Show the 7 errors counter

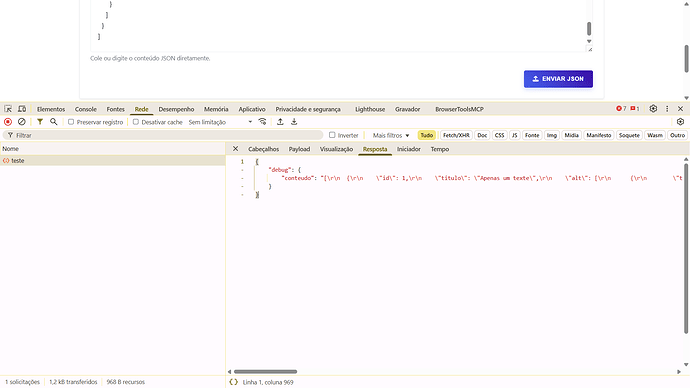point(621,109)
